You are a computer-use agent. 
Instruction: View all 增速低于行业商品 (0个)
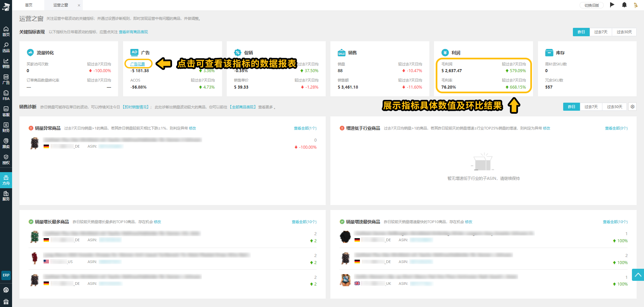point(616,128)
